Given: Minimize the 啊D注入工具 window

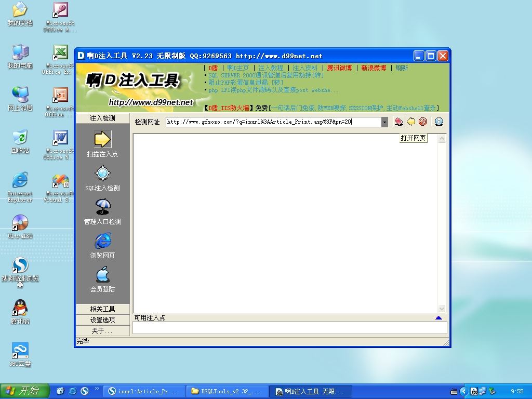Looking at the screenshot, I should pyautogui.click(x=419, y=56).
